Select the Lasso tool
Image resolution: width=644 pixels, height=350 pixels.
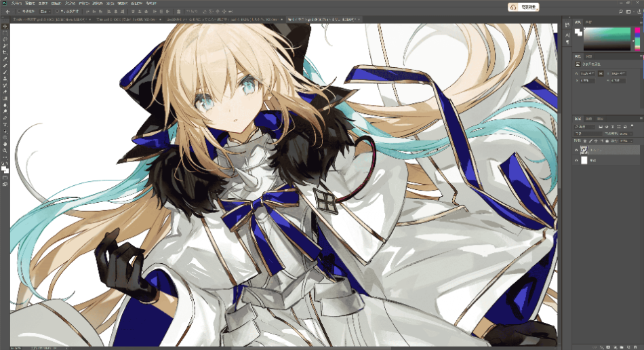[x=5, y=40]
